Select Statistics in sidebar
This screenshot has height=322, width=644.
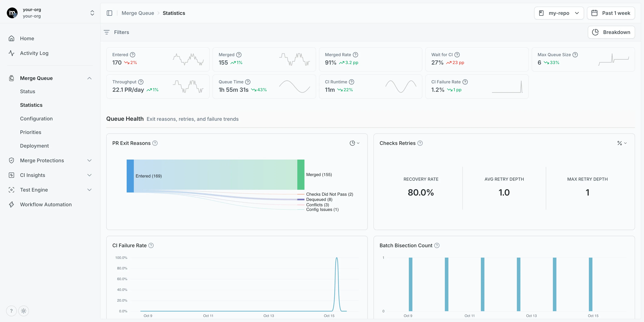[x=31, y=105]
